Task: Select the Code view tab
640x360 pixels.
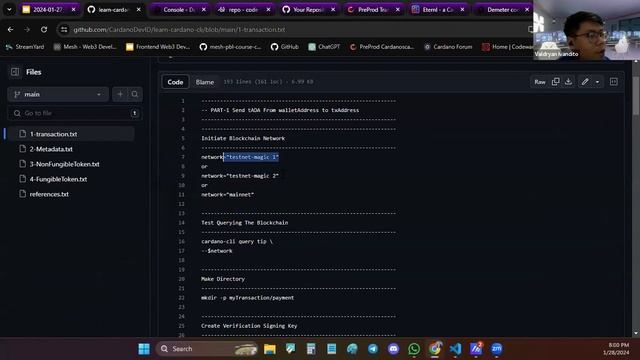Action: click(175, 82)
